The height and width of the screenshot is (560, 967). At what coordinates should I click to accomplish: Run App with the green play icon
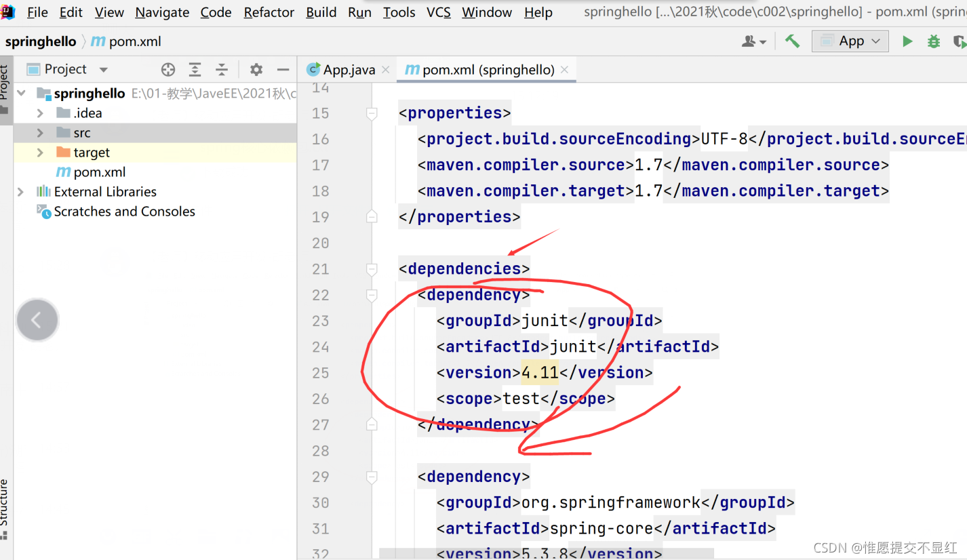click(x=907, y=41)
